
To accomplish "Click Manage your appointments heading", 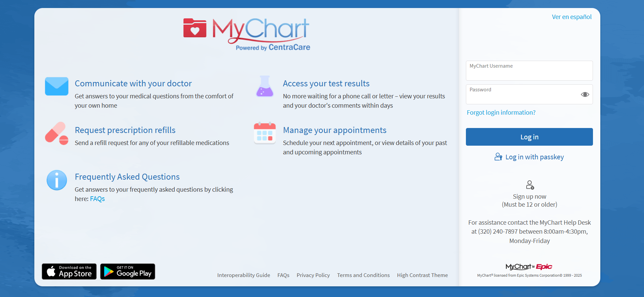I will tap(335, 130).
